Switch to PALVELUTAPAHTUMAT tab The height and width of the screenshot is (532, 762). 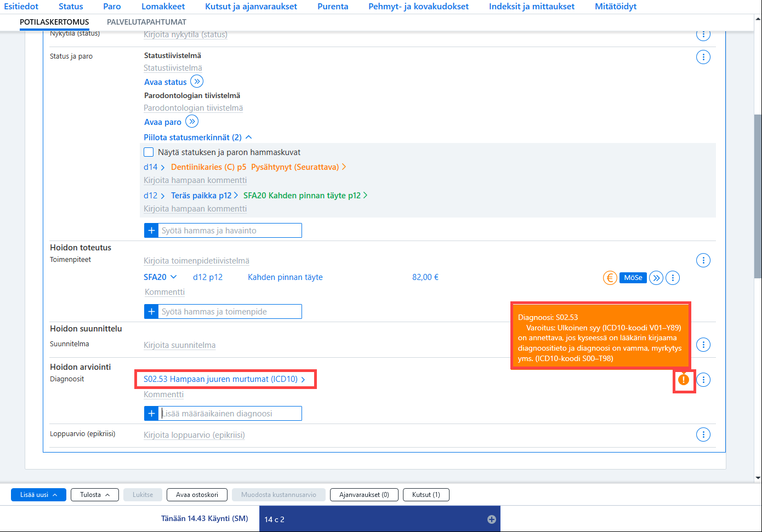(x=146, y=22)
